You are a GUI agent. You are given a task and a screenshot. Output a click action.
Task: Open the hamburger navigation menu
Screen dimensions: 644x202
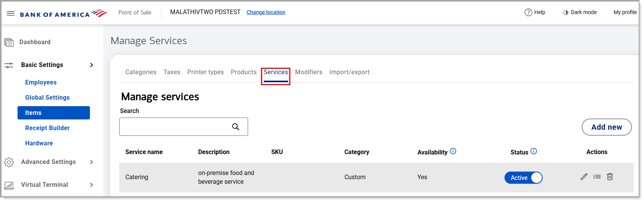click(x=11, y=14)
